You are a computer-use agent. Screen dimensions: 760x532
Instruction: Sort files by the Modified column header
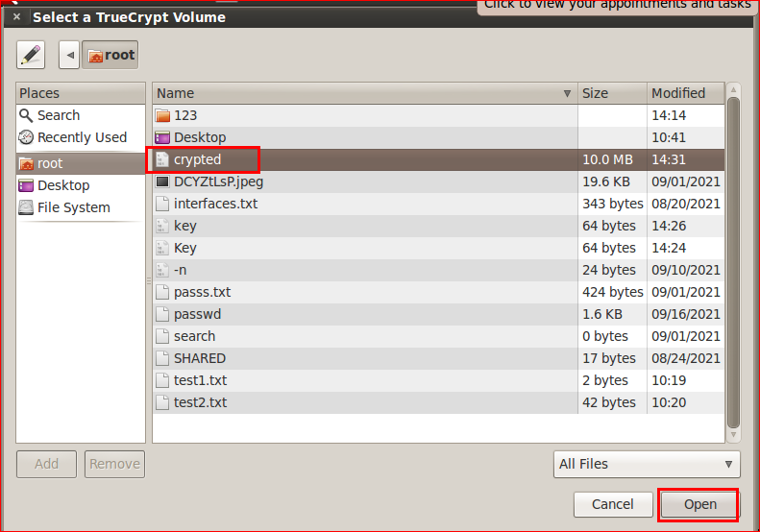(x=686, y=93)
